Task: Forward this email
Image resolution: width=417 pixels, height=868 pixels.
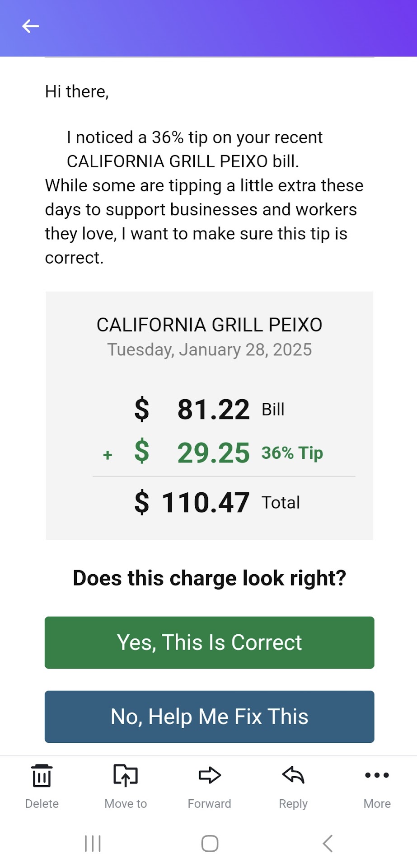Action: pos(210,776)
